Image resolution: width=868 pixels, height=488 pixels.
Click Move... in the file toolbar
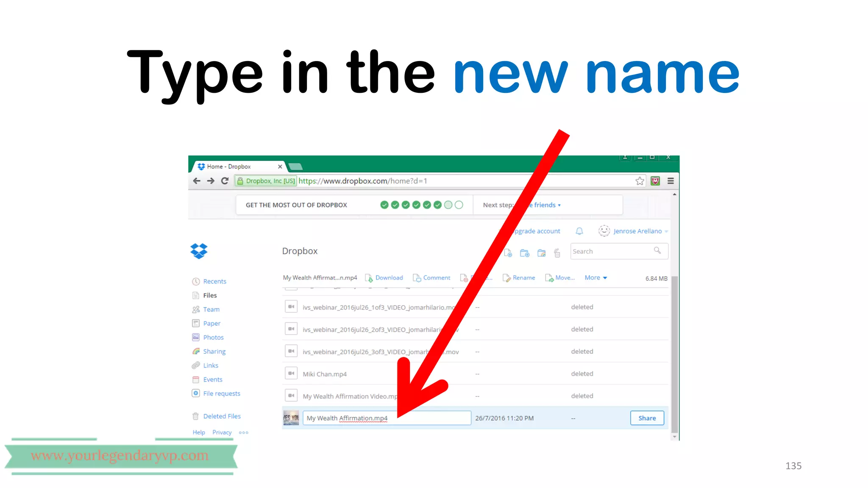coord(560,278)
